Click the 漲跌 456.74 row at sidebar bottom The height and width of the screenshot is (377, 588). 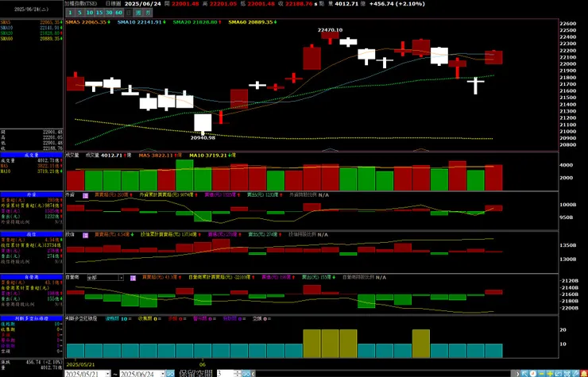pos(32,363)
